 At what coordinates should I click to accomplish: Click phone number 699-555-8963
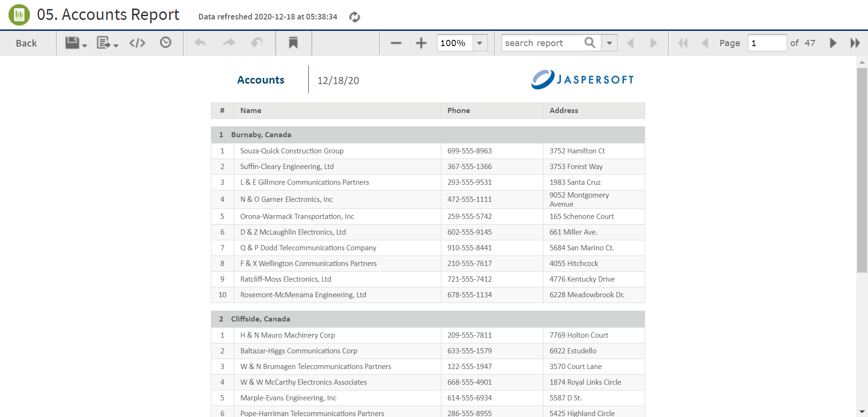click(469, 151)
